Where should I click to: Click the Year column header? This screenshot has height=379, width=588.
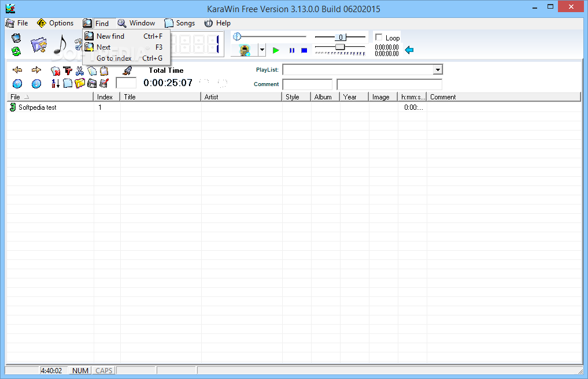point(354,96)
